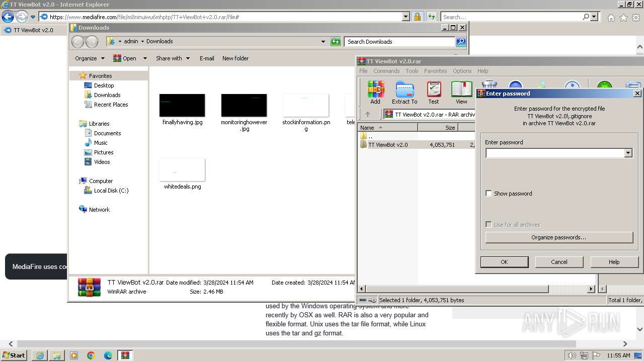Open Recent Places in navigation pane
Screen dimensions: 644x362
point(111,105)
